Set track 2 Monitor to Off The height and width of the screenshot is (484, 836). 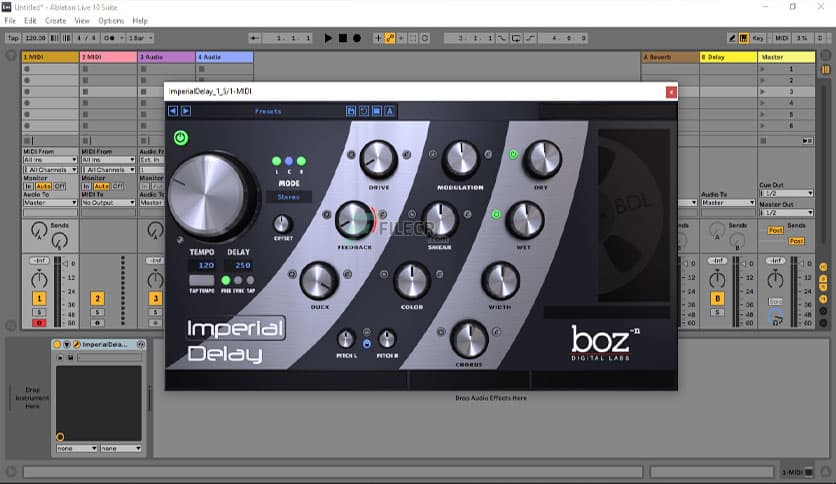[118, 186]
